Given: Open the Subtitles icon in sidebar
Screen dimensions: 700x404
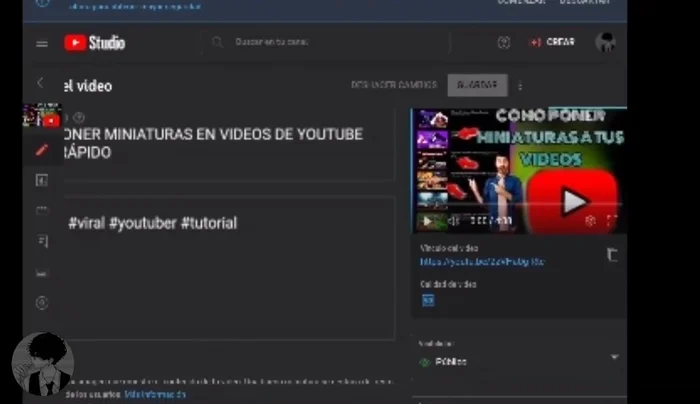Looking at the screenshot, I should pos(42,273).
